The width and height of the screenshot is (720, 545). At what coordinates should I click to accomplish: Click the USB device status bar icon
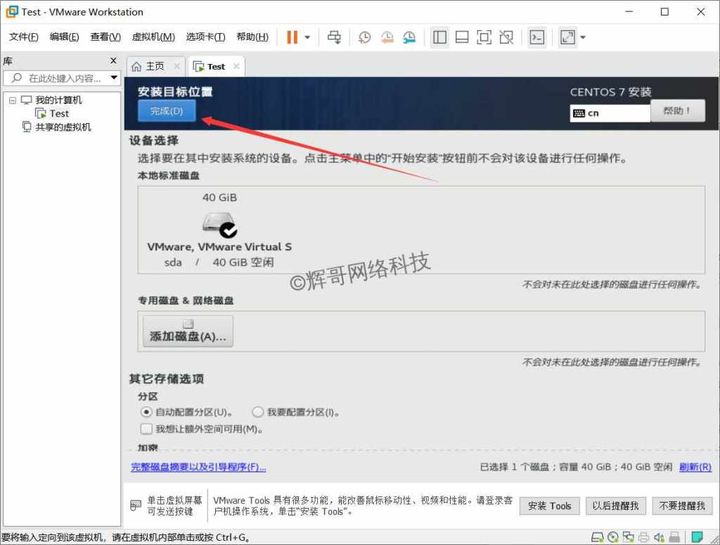click(675, 537)
